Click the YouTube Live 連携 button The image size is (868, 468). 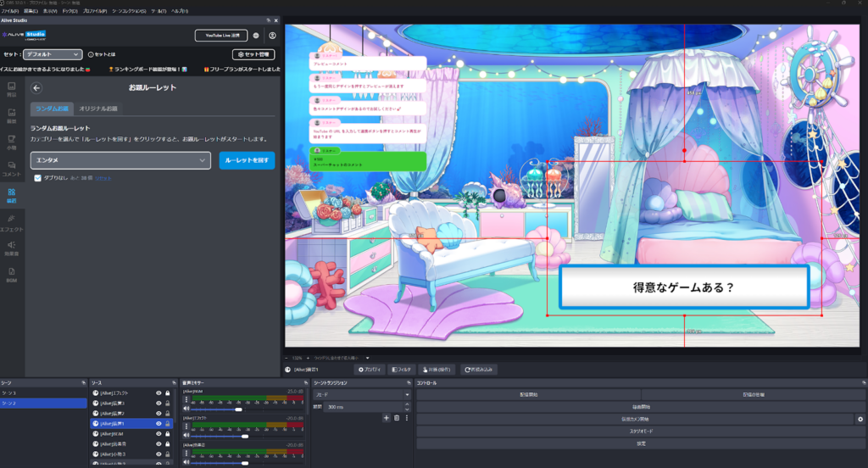[x=221, y=36]
